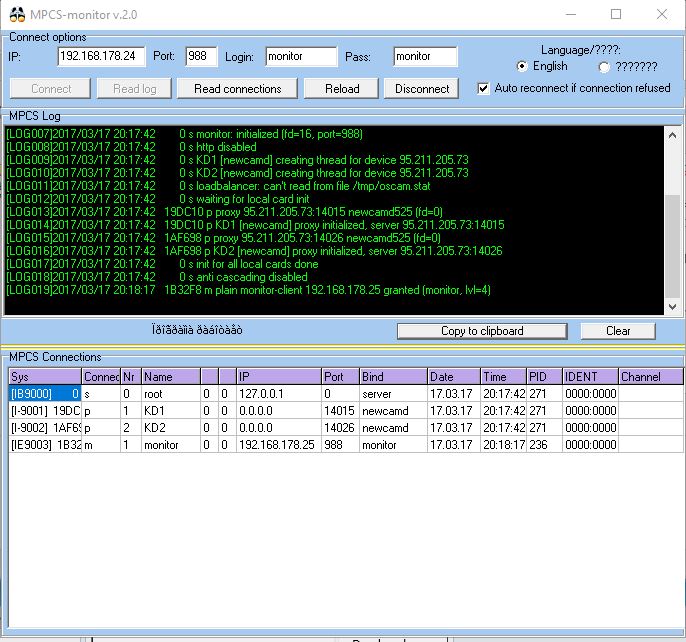Click the 14015 port cell
The image size is (686, 642).
tap(339, 411)
